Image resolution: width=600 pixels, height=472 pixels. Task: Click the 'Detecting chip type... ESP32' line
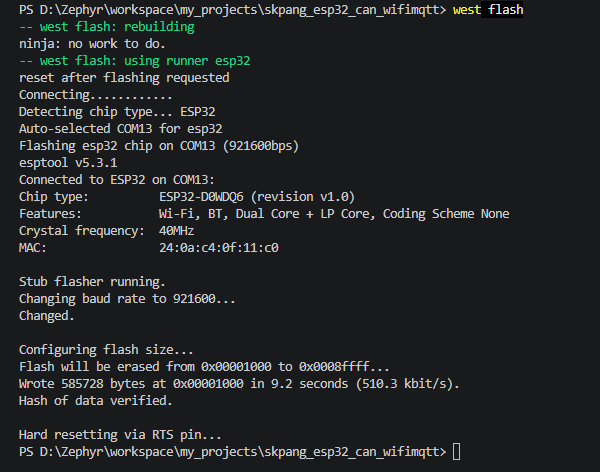pos(117,112)
